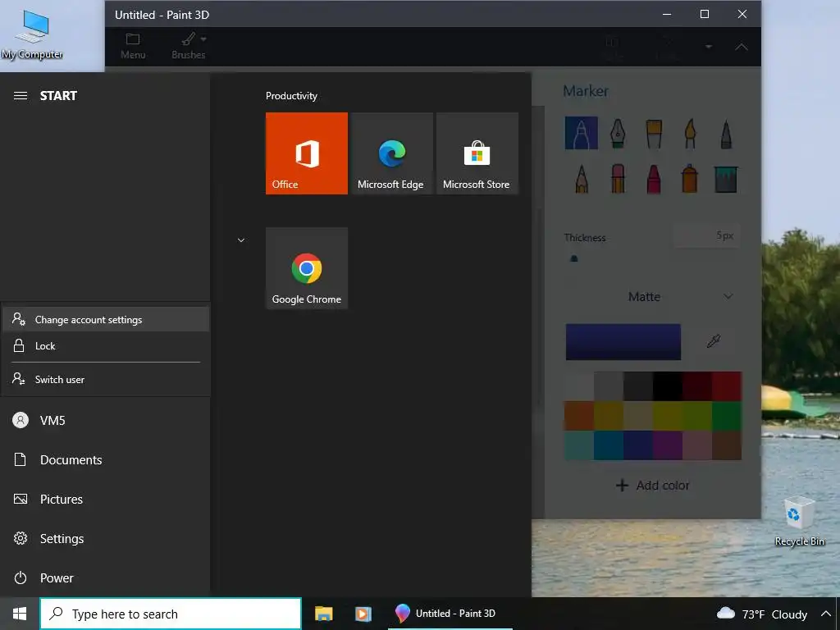Image resolution: width=840 pixels, height=630 pixels.
Task: Select Lock from account menu
Action: pos(106,346)
